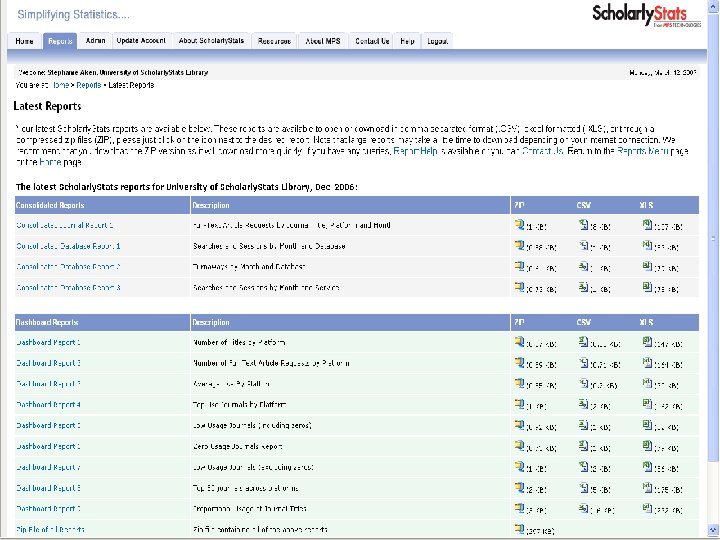Click the Logout tab
This screenshot has height=540, width=720.
pyautogui.click(x=437, y=41)
